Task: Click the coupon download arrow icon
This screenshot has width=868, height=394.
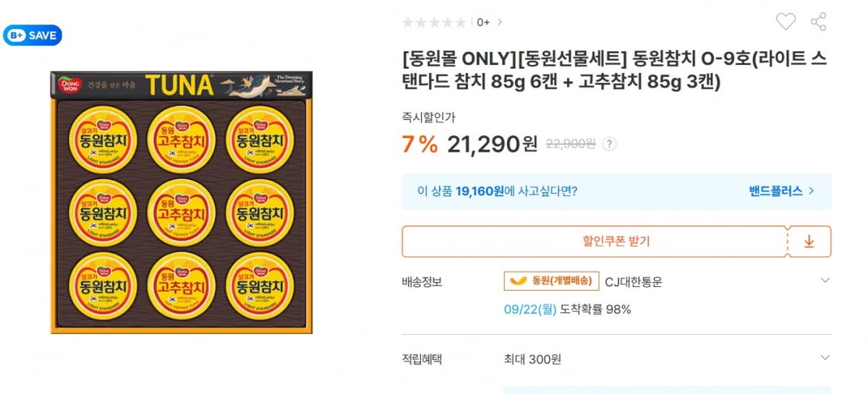Action: coord(809,241)
